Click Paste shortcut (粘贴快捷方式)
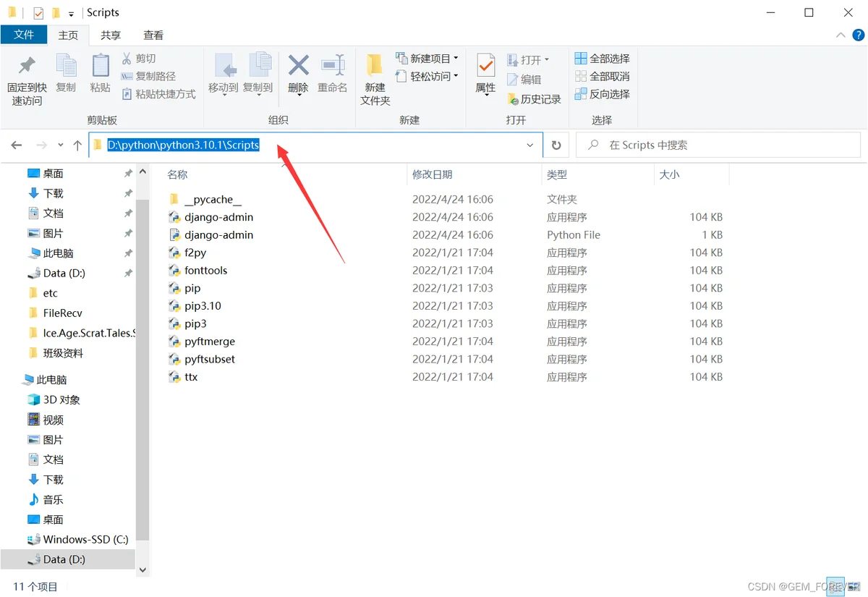This screenshot has height=597, width=868. pos(158,94)
